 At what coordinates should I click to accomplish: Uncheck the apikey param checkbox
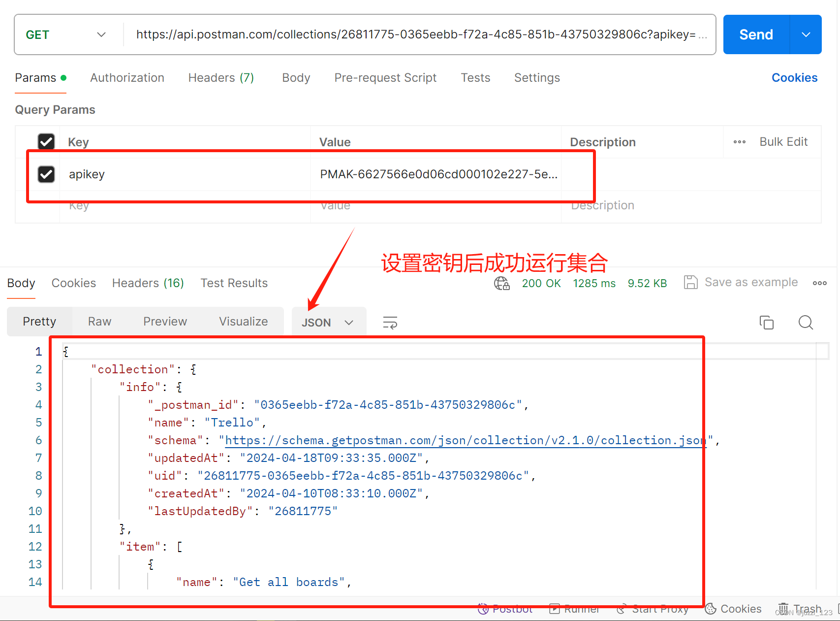[x=46, y=174]
